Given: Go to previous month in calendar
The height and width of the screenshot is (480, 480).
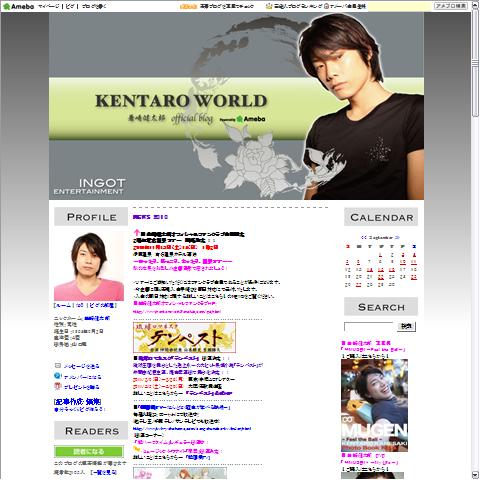Looking at the screenshot, I should point(364,238).
